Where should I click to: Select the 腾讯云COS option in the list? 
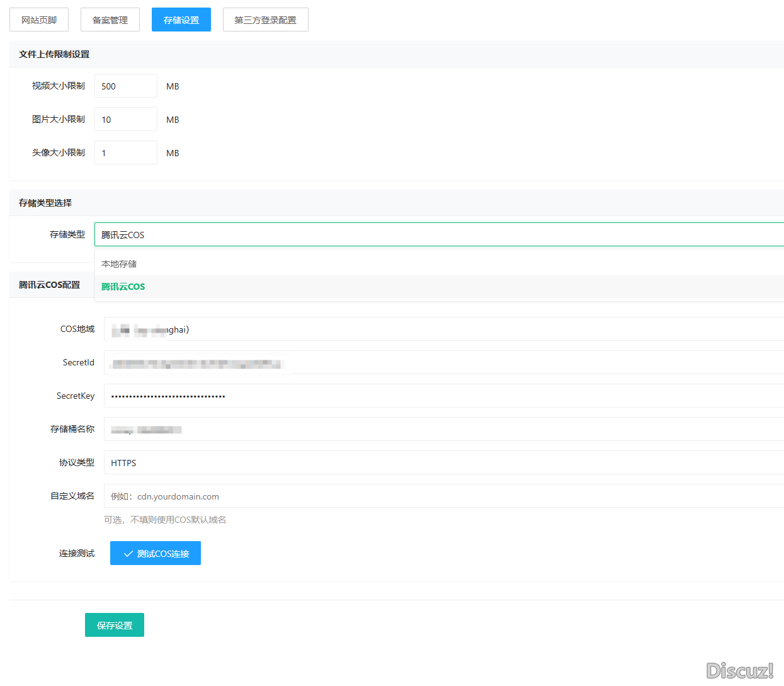coord(123,287)
